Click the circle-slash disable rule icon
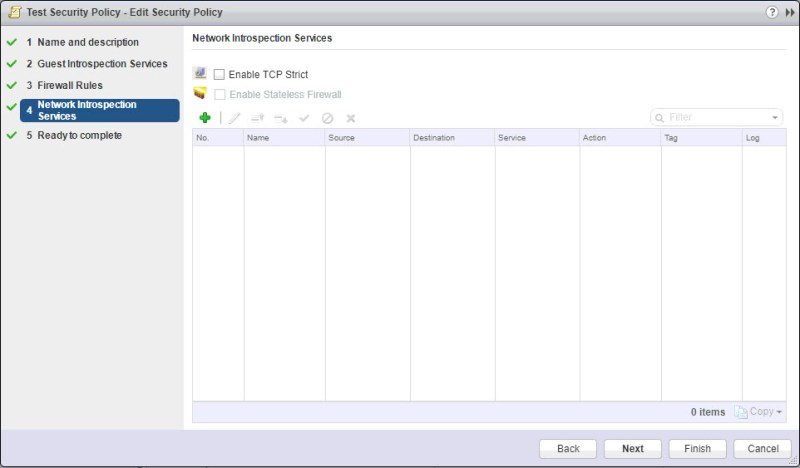800x468 pixels. click(327, 118)
